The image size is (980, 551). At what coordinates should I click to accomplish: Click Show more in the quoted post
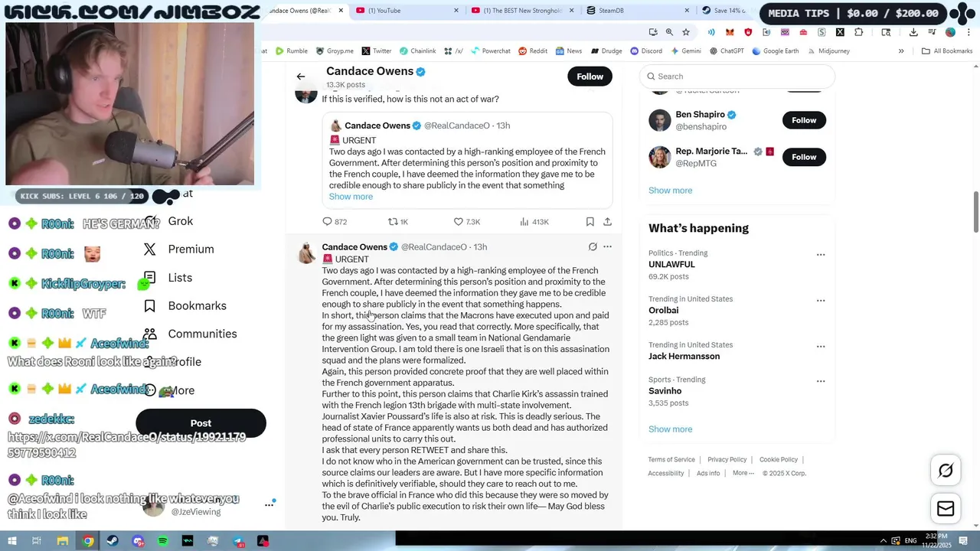tap(351, 197)
